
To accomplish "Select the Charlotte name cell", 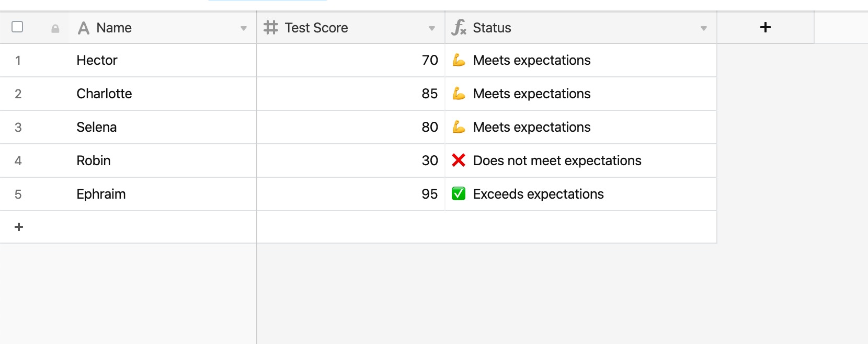I will point(163,94).
